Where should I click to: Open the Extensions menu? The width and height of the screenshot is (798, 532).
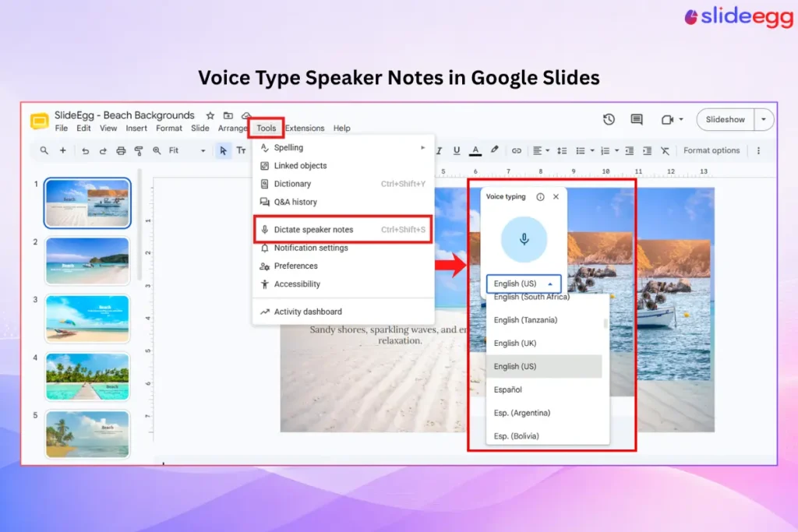[305, 129]
